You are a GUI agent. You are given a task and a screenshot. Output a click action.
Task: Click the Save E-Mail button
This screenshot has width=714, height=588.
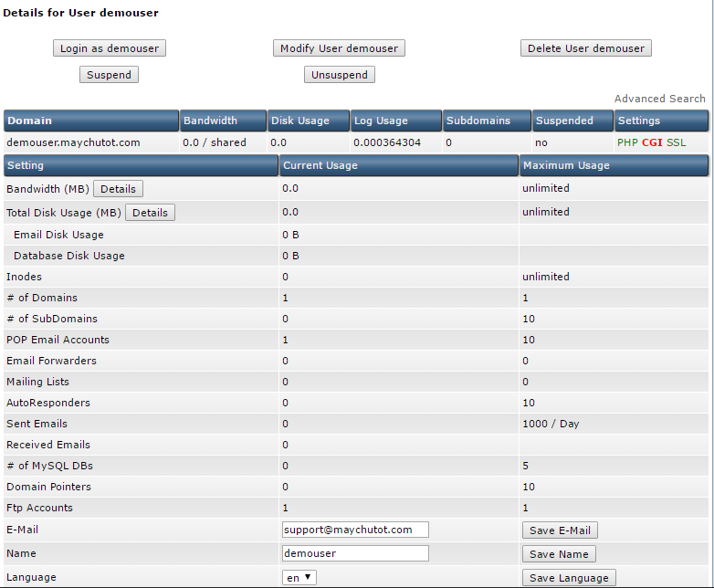pos(560,530)
